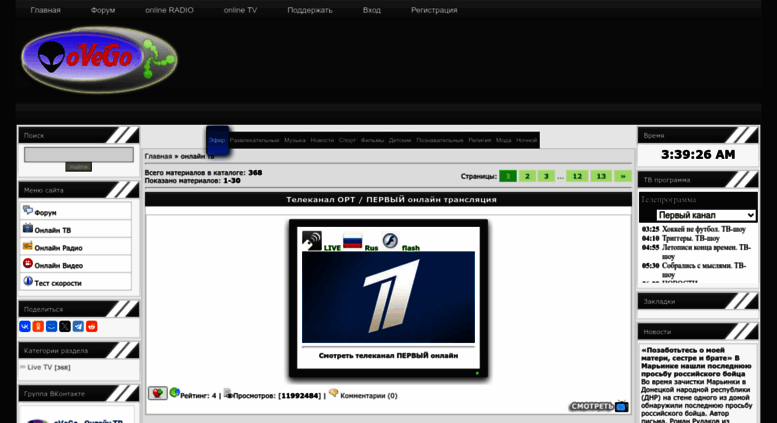Click the views counter icon
This screenshot has width=777, height=423.
[228, 393]
